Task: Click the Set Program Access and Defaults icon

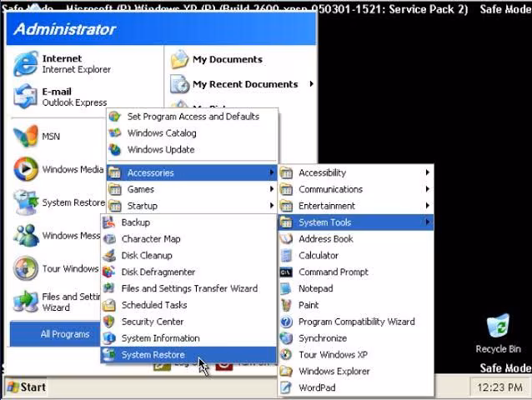Action: 115,117
